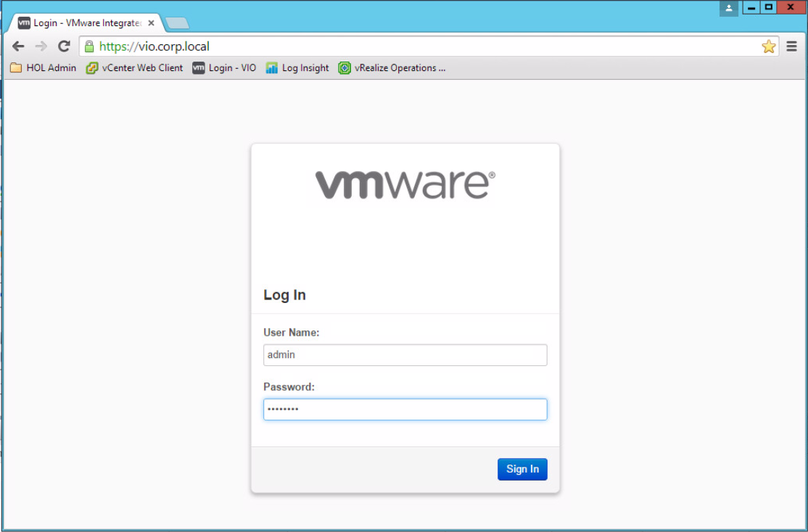
Task: Click the Password field
Action: tap(405, 410)
